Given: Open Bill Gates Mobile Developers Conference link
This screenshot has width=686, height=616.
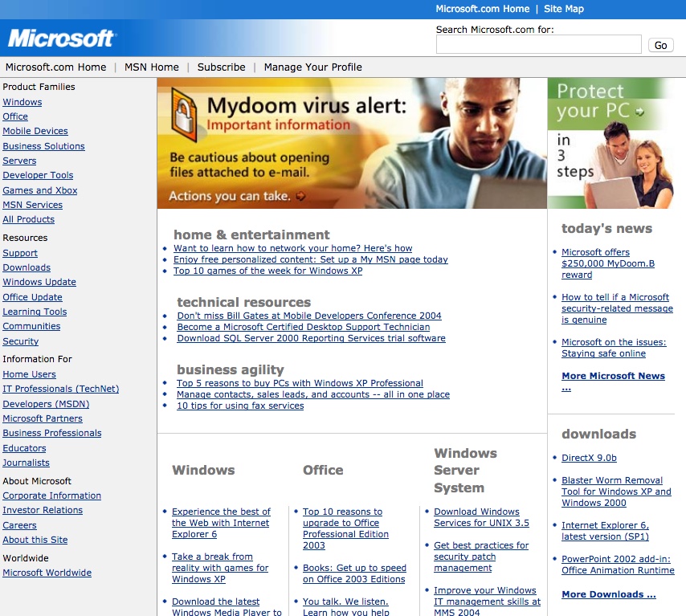Looking at the screenshot, I should [309, 316].
